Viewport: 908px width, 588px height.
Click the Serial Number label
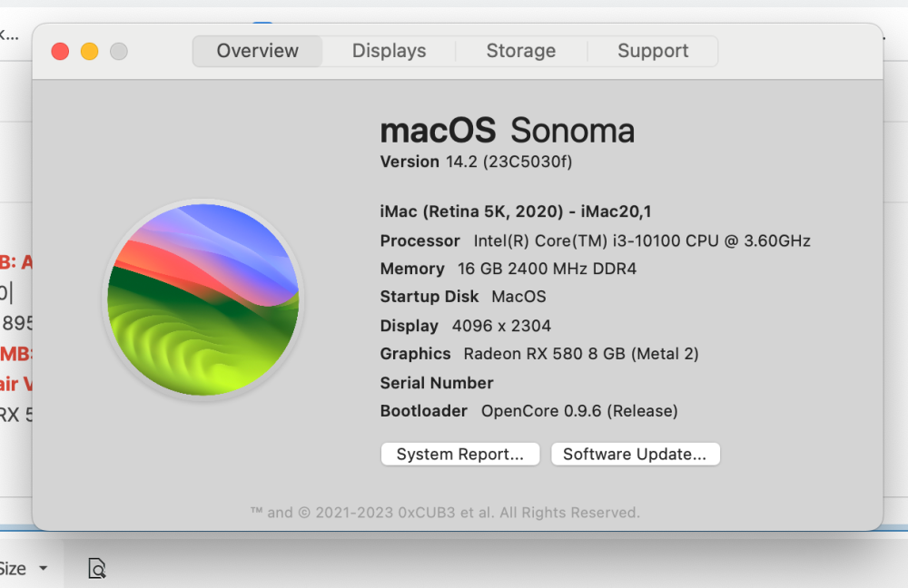[x=437, y=383]
